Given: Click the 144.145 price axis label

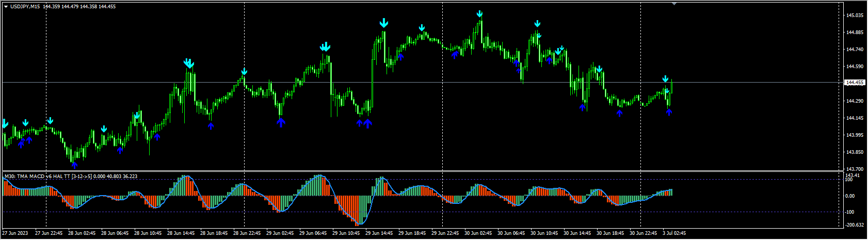Looking at the screenshot, I should (855, 118).
